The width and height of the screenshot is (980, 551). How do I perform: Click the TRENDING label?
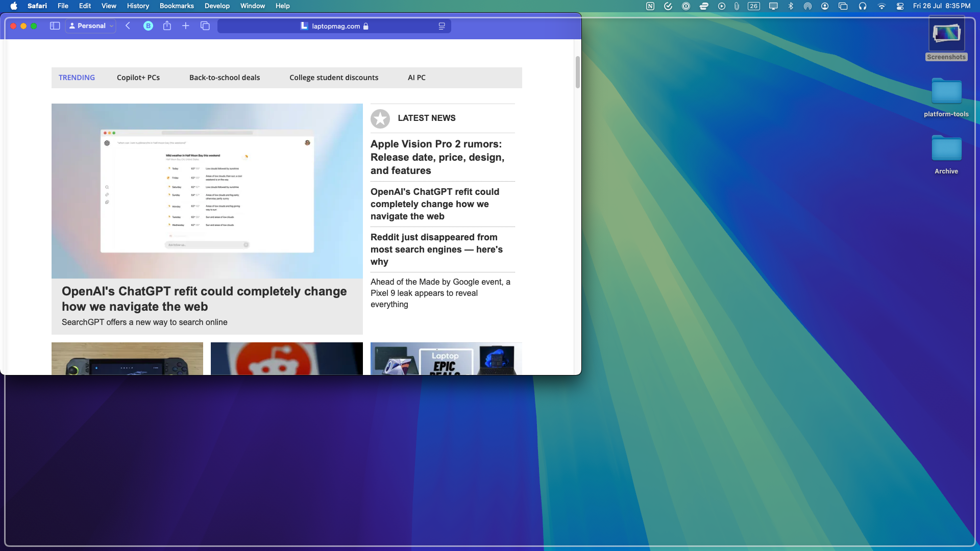point(77,78)
